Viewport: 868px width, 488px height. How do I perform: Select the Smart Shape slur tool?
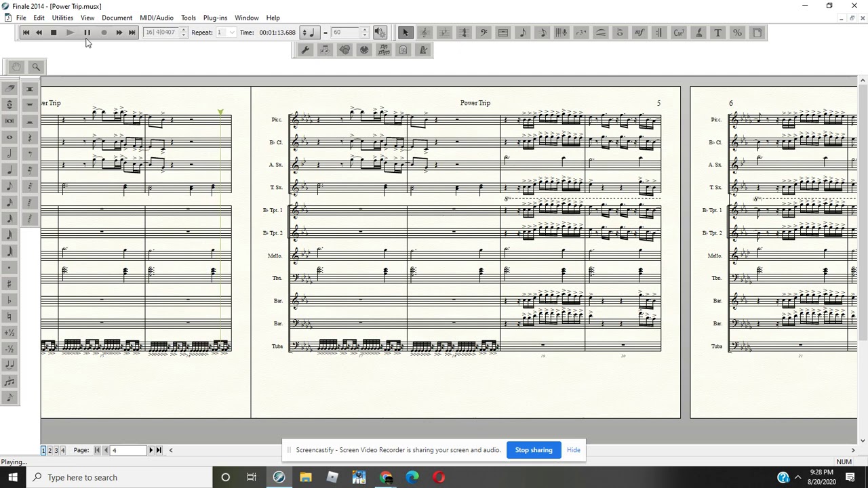click(x=601, y=33)
